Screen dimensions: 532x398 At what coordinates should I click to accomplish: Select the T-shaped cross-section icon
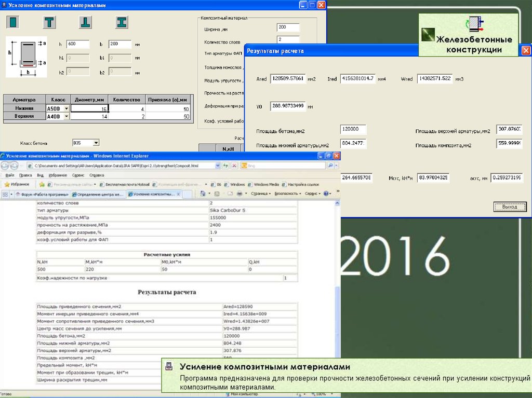pyautogui.click(x=49, y=22)
